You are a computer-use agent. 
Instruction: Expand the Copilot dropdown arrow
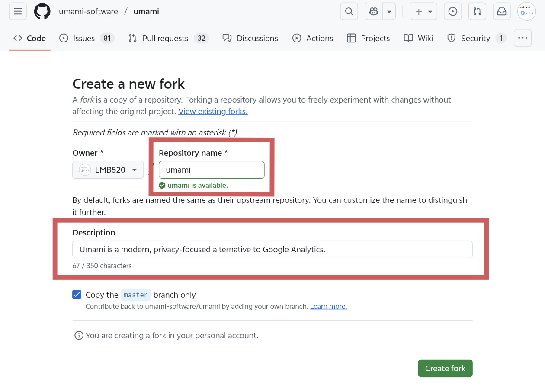389,12
